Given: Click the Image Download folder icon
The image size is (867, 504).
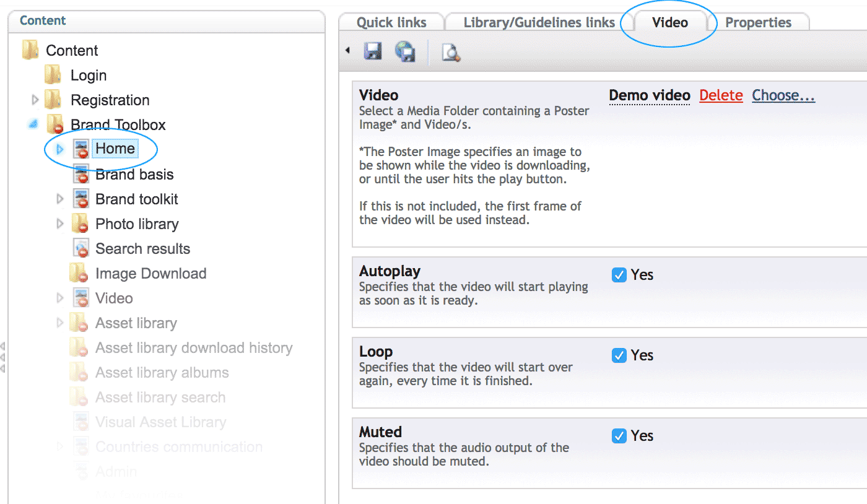Looking at the screenshot, I should pos(78,274).
